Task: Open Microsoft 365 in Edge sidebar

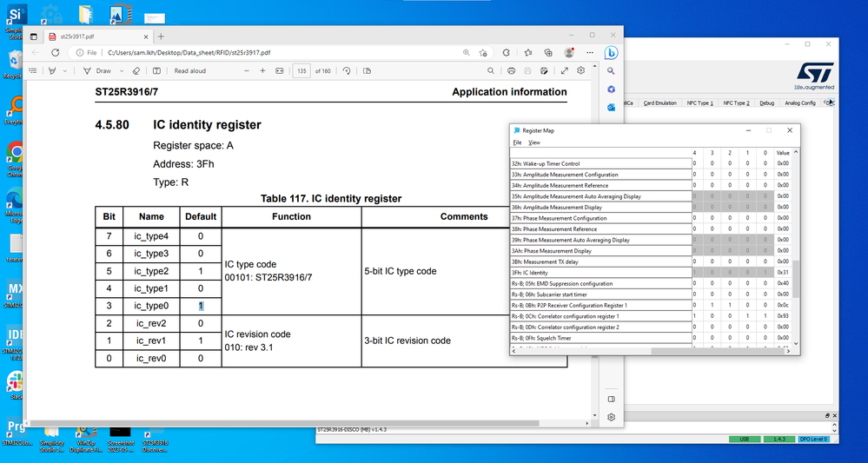Action: coord(611,89)
